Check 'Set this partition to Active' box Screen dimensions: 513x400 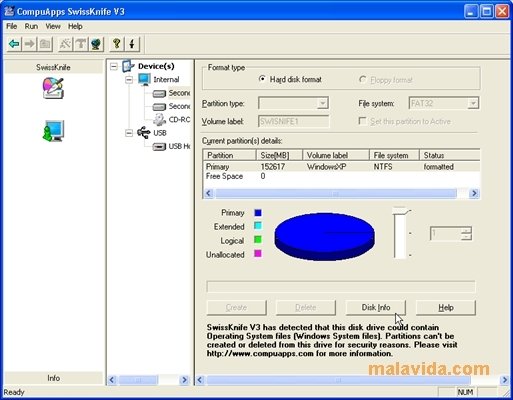pyautogui.click(x=362, y=121)
